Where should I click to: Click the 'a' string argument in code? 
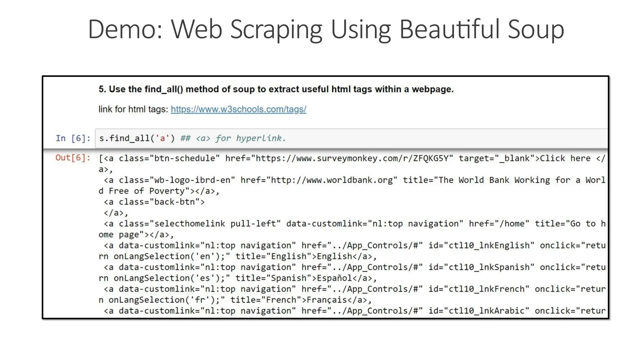(x=162, y=138)
